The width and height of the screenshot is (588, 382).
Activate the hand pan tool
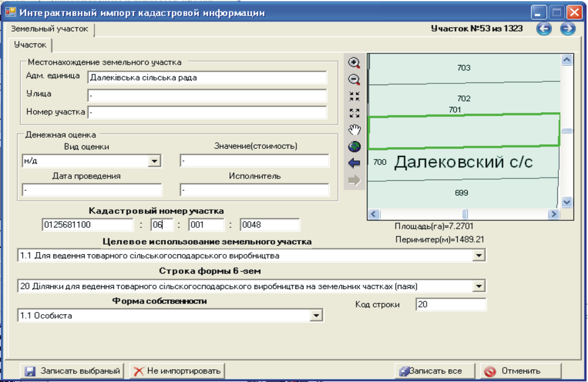click(x=354, y=129)
